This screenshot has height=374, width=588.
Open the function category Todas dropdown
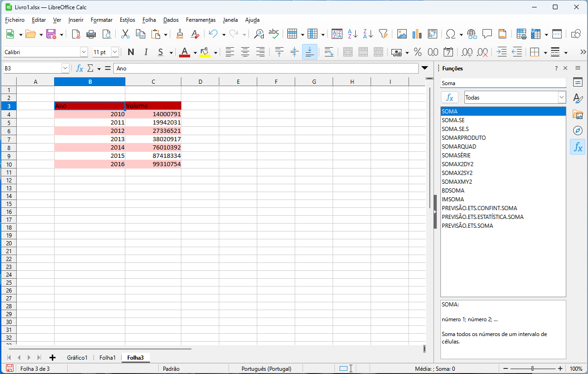click(562, 97)
